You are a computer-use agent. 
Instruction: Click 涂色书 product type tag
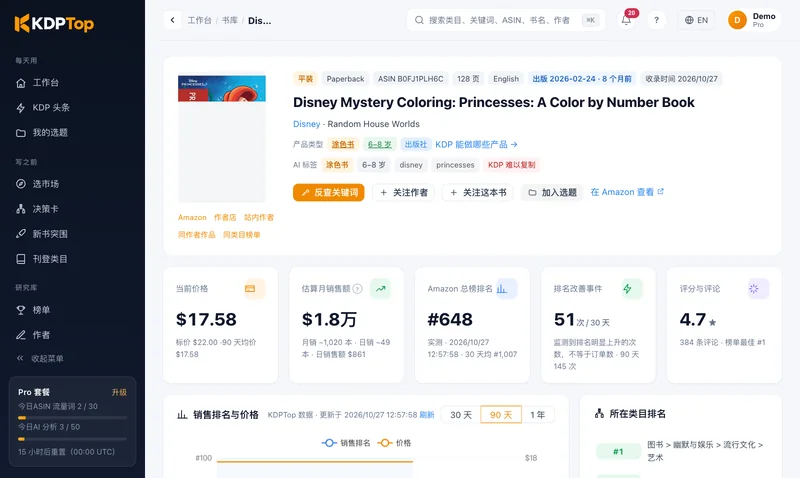(x=343, y=144)
